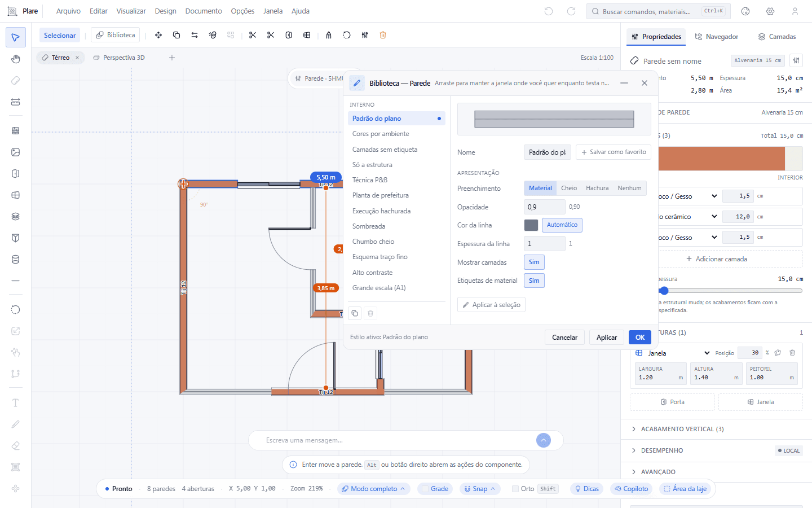
Task: Choose the ruler dimension tool in left sidebar
Action: pyautogui.click(x=15, y=102)
